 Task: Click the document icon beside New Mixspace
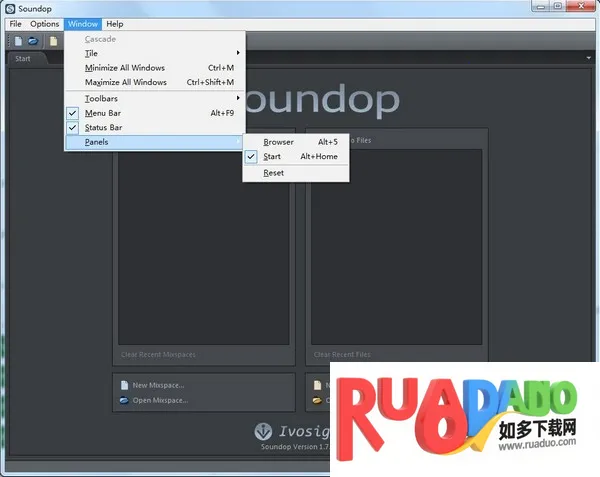click(123, 385)
